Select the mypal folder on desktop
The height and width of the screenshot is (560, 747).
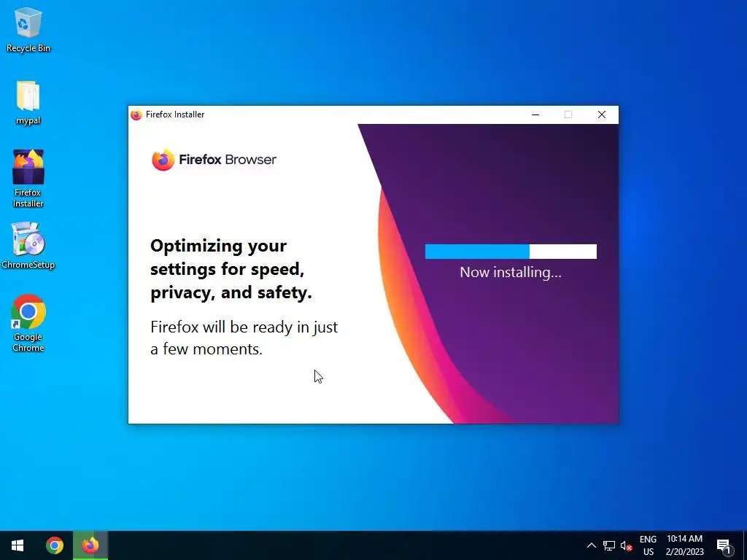28,102
